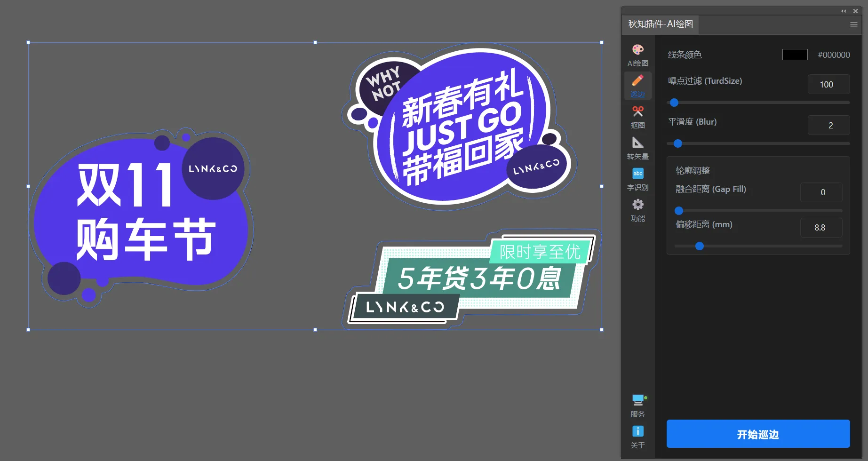Image resolution: width=868 pixels, height=461 pixels.
Task: Collapse the plugin panel with double-arrow button
Action: point(843,11)
